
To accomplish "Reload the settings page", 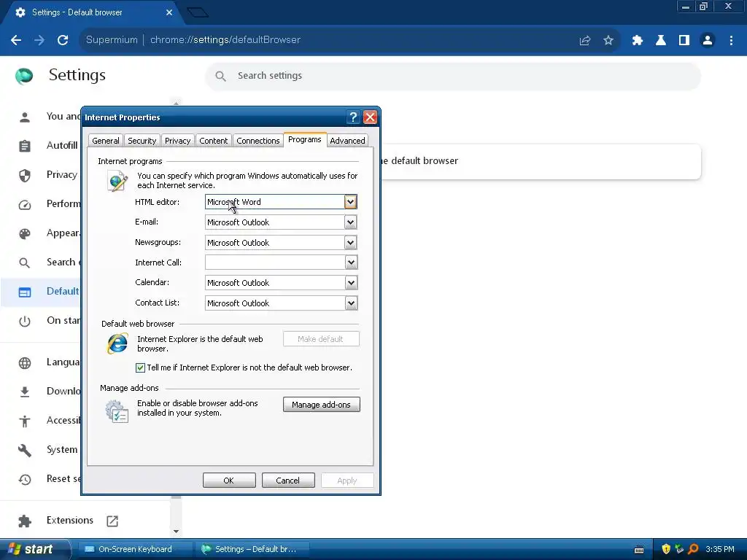I will [x=63, y=40].
